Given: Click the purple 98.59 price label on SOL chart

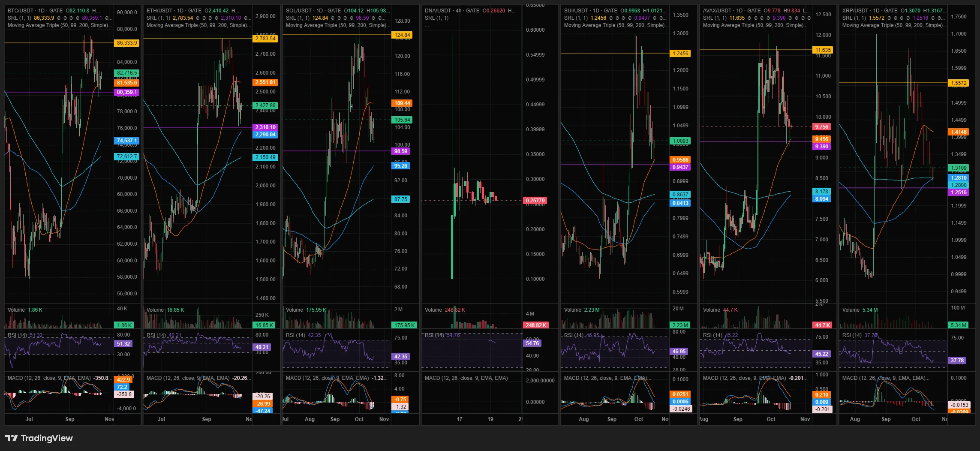Looking at the screenshot, I should 401,151.
